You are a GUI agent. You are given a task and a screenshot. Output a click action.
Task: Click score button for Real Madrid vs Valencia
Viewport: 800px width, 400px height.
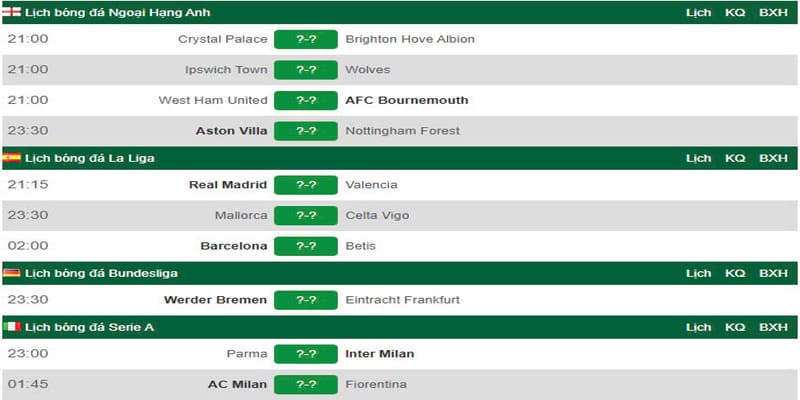[306, 185]
